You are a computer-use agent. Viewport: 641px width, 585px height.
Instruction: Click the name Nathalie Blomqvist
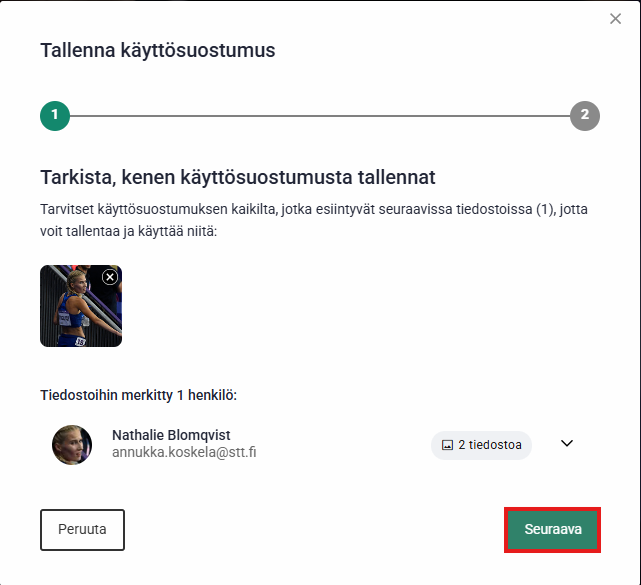171,435
